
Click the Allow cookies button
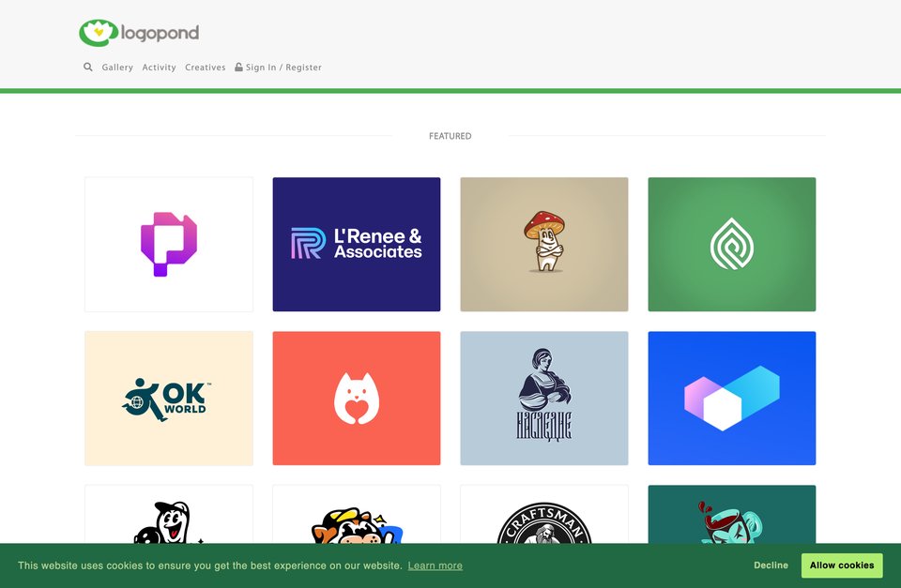842,565
